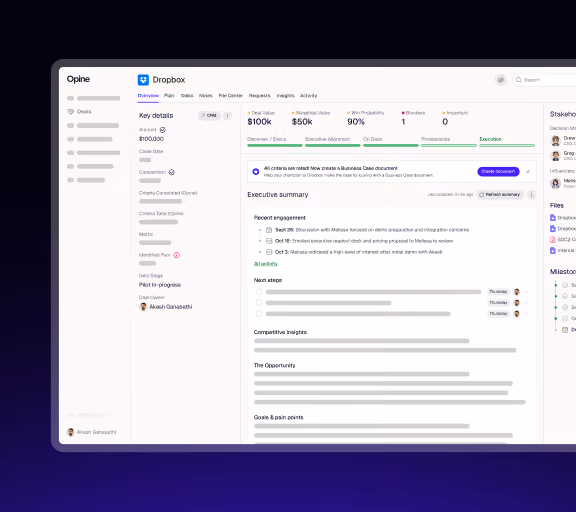Viewport: 576px width, 512px height.
Task: Click the CRM button in Key details
Action: click(209, 116)
